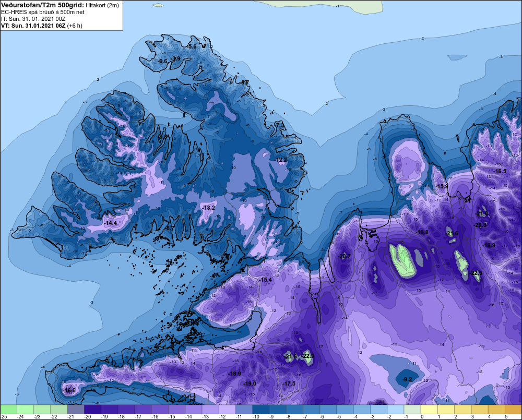Click the -21.0 temperature label

[x=482, y=214]
